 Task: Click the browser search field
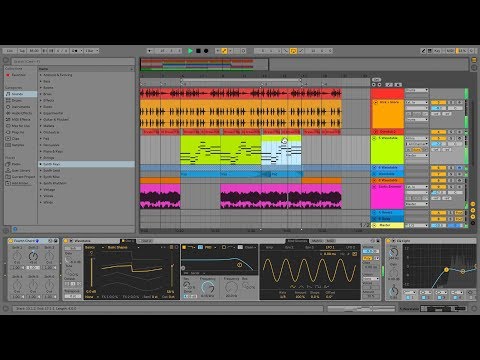click(73, 61)
